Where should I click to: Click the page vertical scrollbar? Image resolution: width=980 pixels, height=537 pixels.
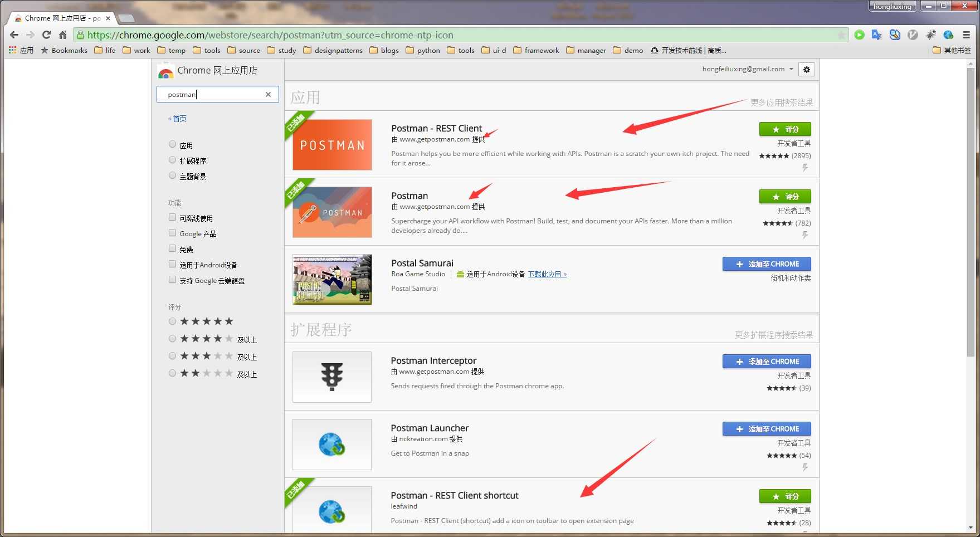pyautogui.click(x=971, y=212)
